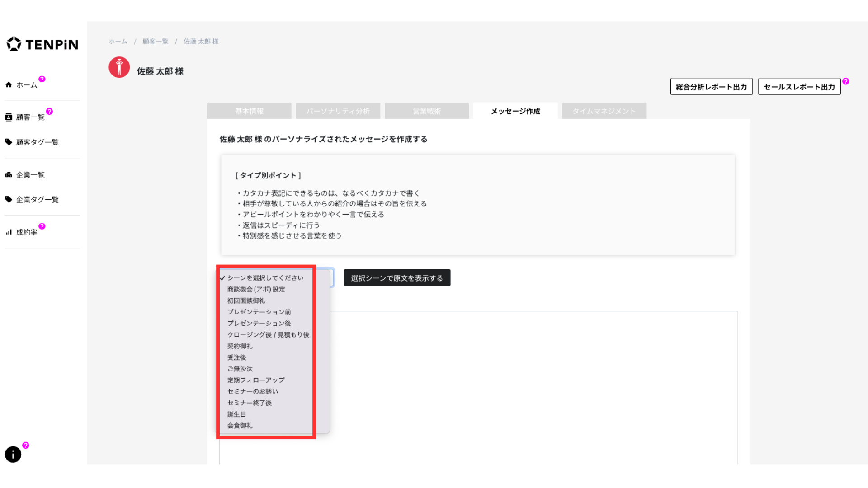The width and height of the screenshot is (868, 488).
Task: Choose プレゼンテーション前 scene option
Action: click(x=259, y=312)
